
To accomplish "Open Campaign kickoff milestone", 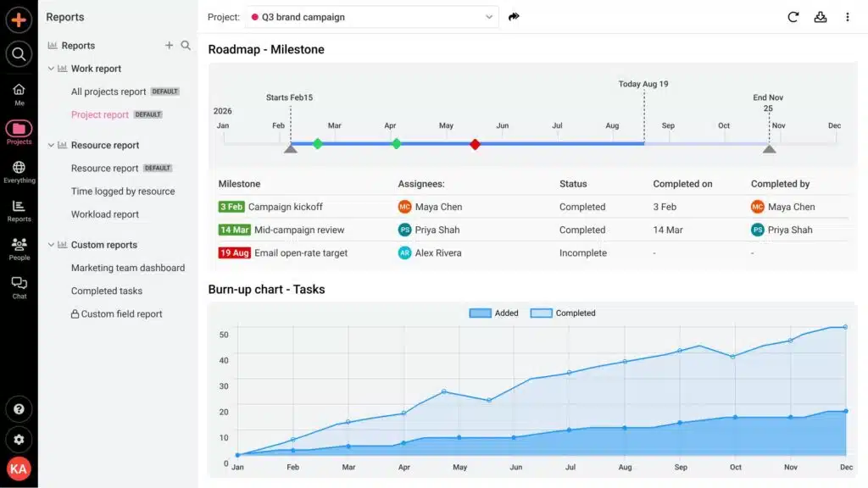I will coord(285,207).
